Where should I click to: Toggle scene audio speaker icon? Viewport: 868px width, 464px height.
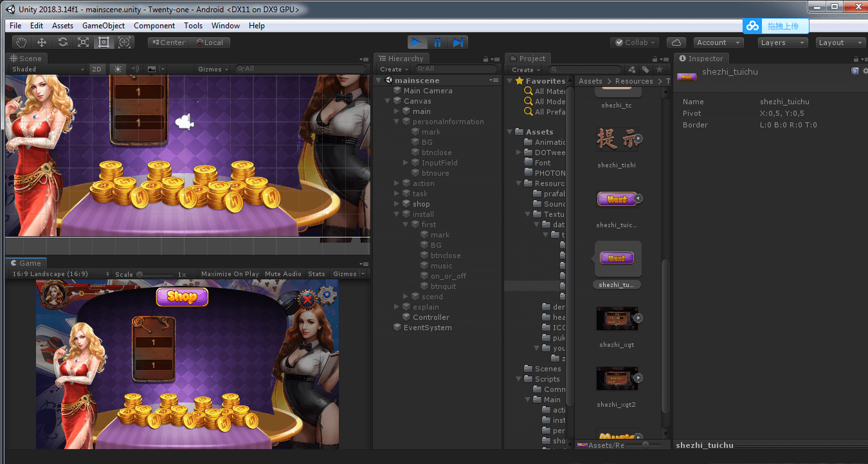pos(134,69)
